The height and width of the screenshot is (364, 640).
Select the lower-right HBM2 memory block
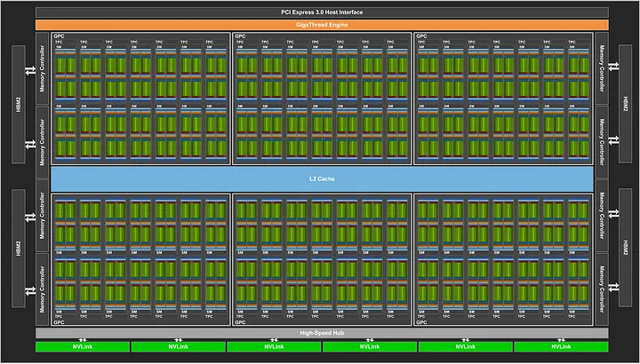[x=625, y=248]
